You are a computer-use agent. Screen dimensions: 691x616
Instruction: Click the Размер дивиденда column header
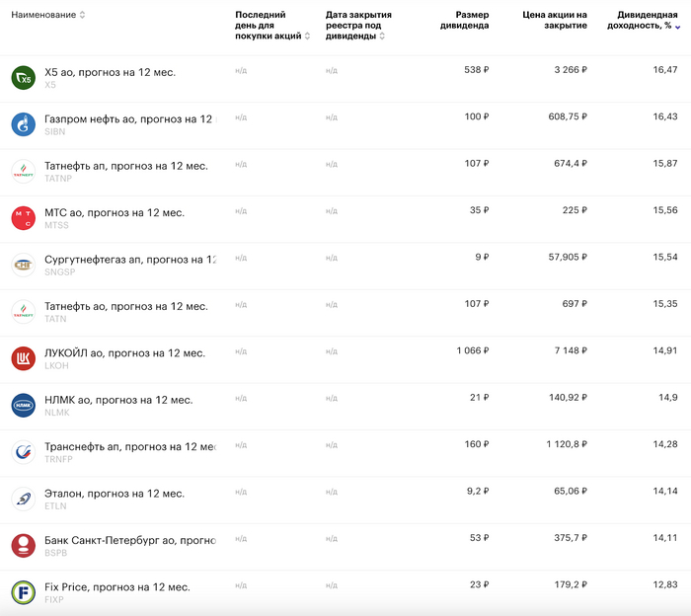click(464, 20)
